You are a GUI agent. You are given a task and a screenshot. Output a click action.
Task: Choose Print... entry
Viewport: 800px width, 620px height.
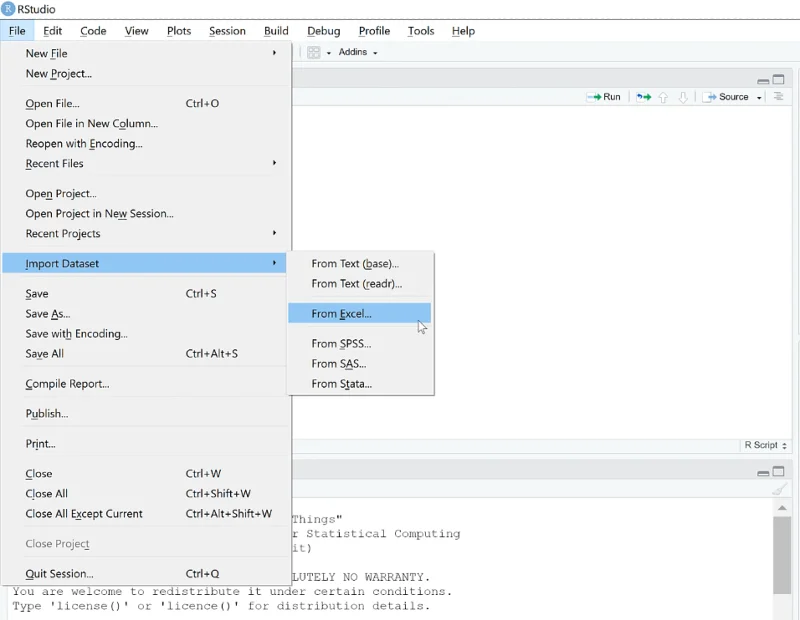[x=144, y=443]
